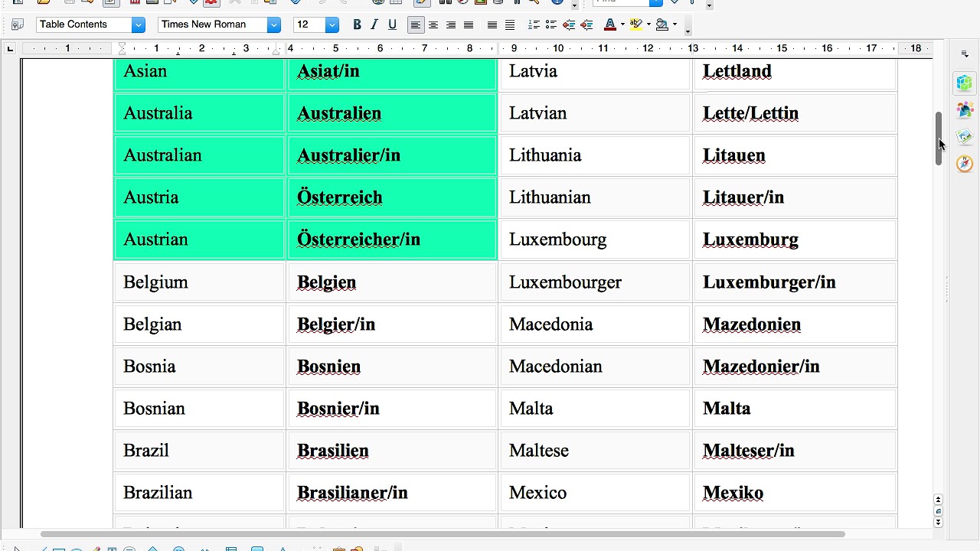Click the cell 'Macedonia'
This screenshot has height=551, width=980.
tap(595, 324)
